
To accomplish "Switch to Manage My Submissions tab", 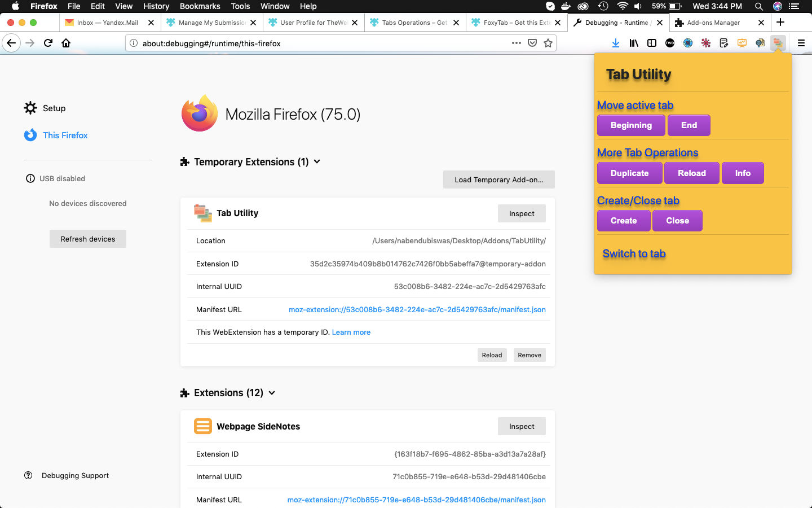I will point(212,23).
